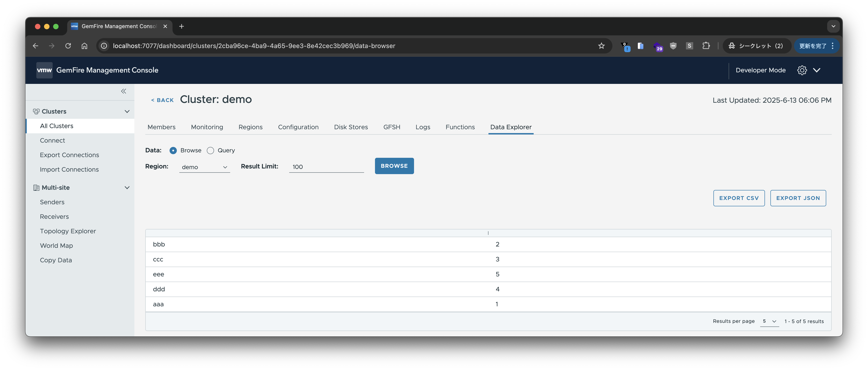Open a new browser tab

pyautogui.click(x=181, y=26)
